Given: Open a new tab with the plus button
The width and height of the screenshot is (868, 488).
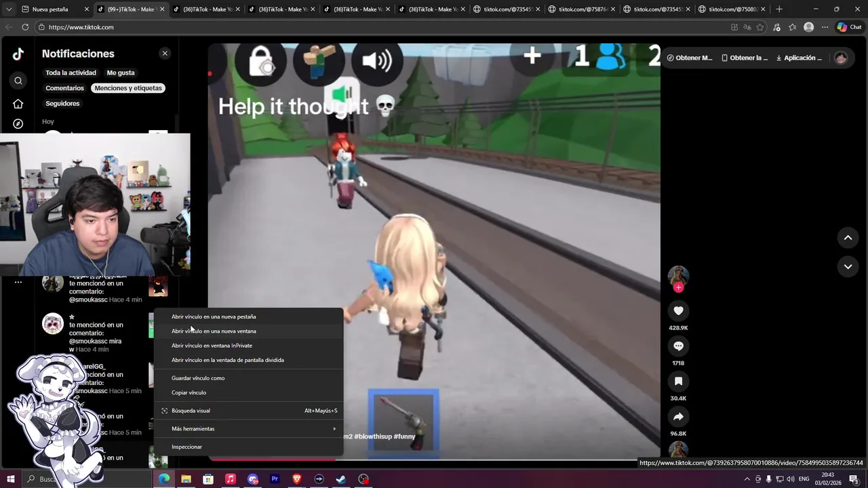Looking at the screenshot, I should 779,9.
